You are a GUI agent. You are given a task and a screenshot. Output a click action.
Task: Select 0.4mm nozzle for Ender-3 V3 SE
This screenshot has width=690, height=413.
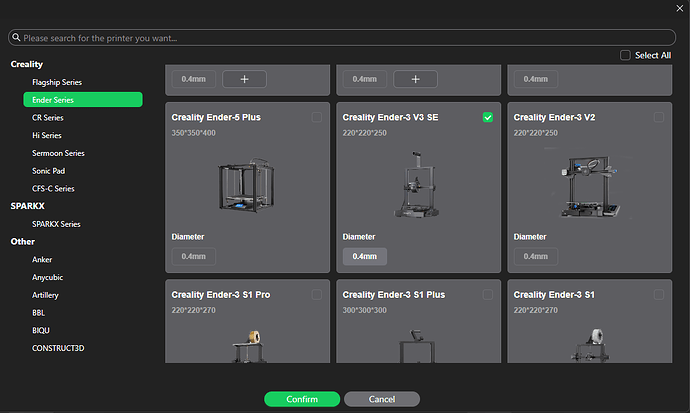point(365,256)
